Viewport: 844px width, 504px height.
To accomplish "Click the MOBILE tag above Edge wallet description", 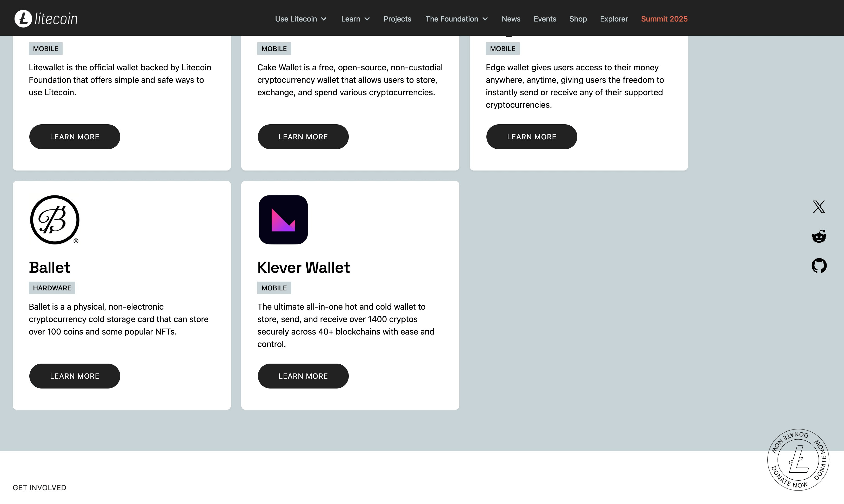I will (x=503, y=49).
